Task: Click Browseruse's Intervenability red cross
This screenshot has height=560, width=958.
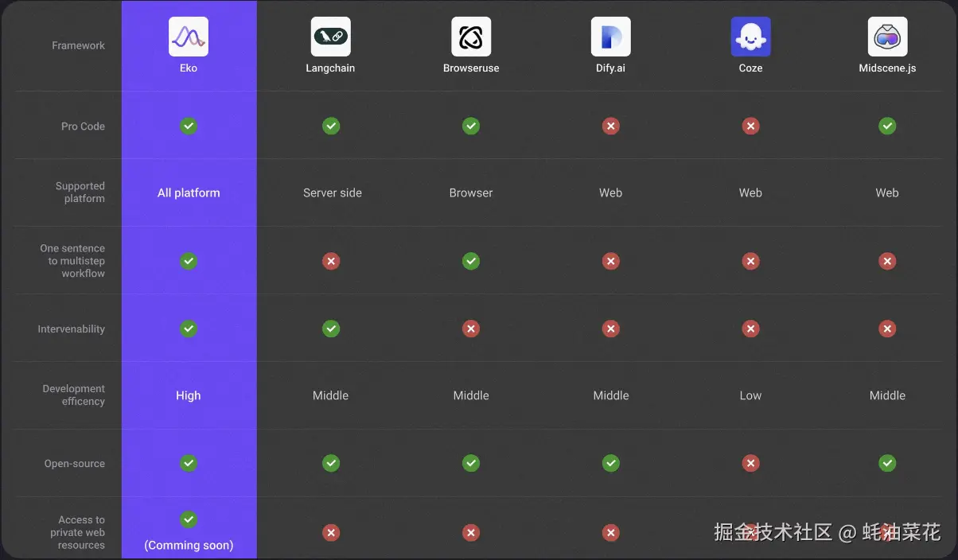Action: (x=471, y=329)
